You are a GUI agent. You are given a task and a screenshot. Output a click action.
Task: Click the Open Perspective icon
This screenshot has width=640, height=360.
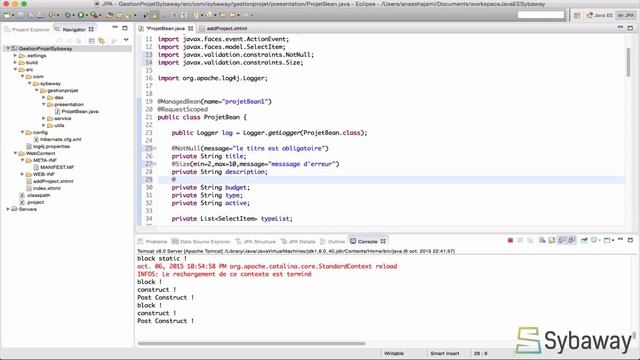click(577, 15)
